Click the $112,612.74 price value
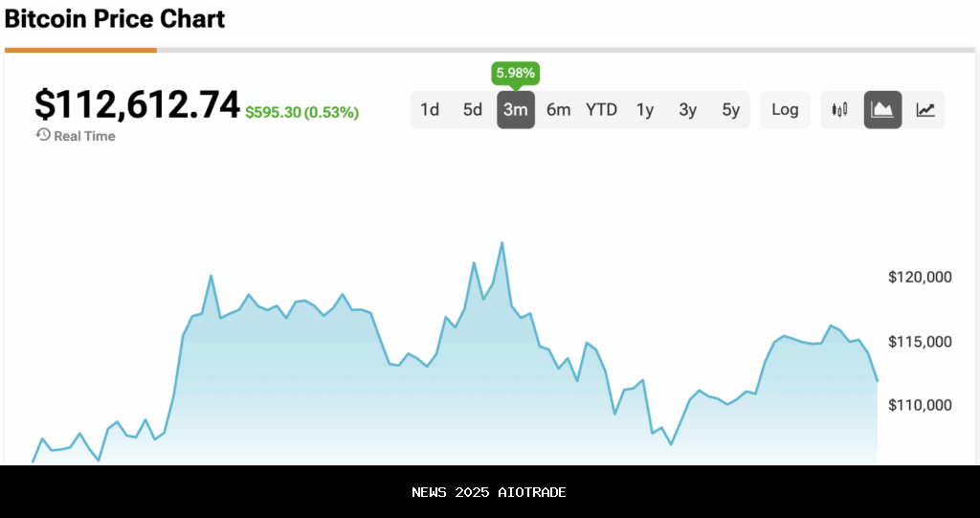The height and width of the screenshot is (518, 980). [x=137, y=105]
